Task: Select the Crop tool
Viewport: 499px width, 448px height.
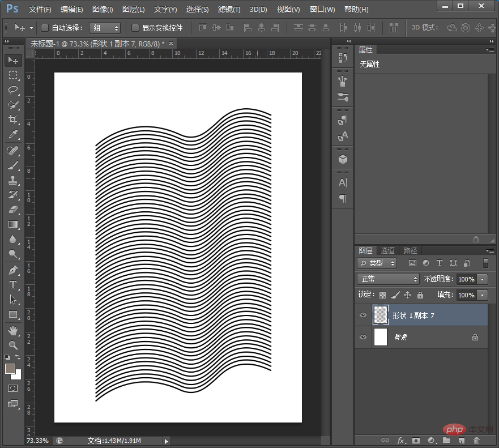Action: (13, 120)
